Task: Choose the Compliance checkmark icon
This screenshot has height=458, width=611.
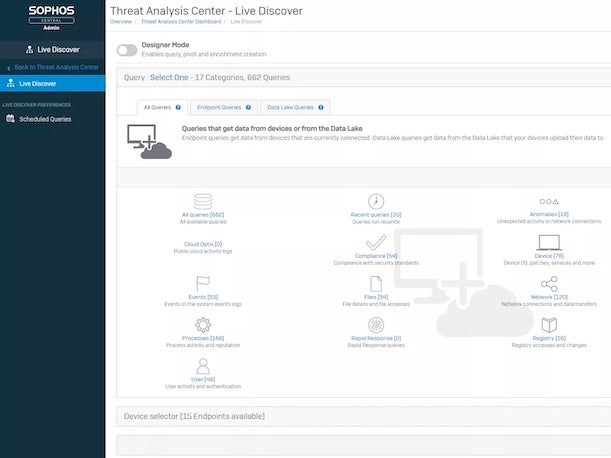Action: [375, 243]
